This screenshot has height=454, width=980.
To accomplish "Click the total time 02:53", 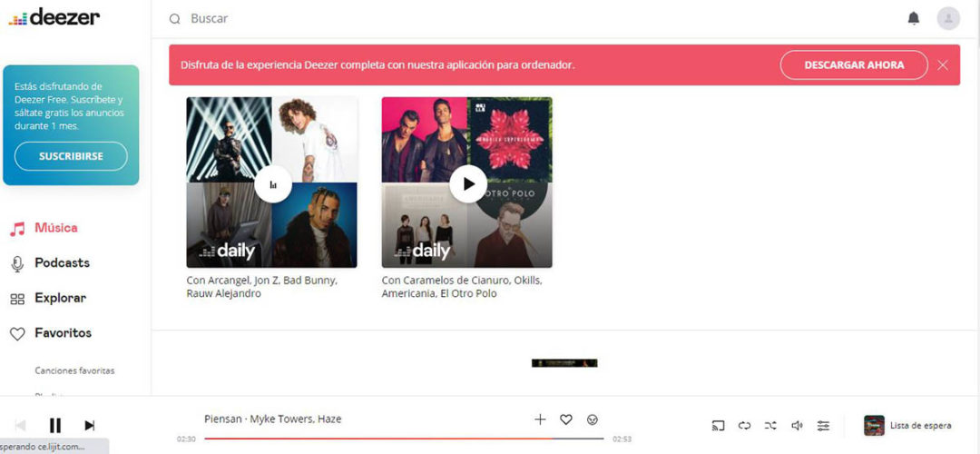I will (622, 439).
